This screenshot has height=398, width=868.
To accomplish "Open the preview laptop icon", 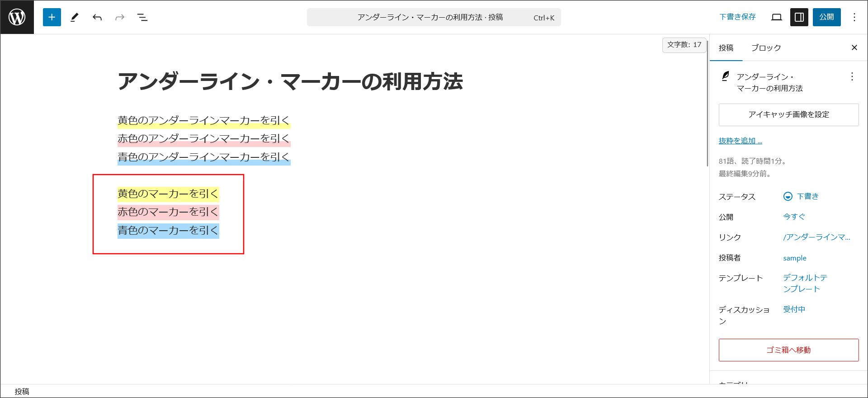I will pyautogui.click(x=777, y=17).
